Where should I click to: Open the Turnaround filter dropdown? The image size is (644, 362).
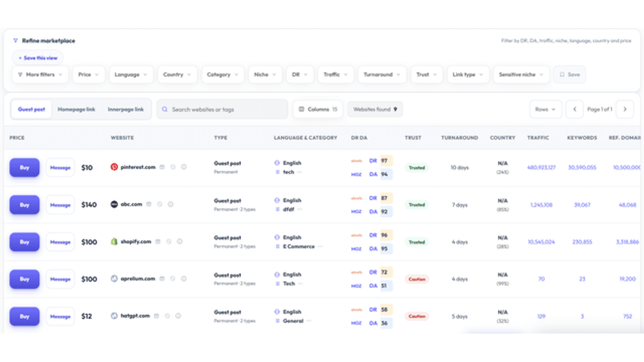pos(382,75)
